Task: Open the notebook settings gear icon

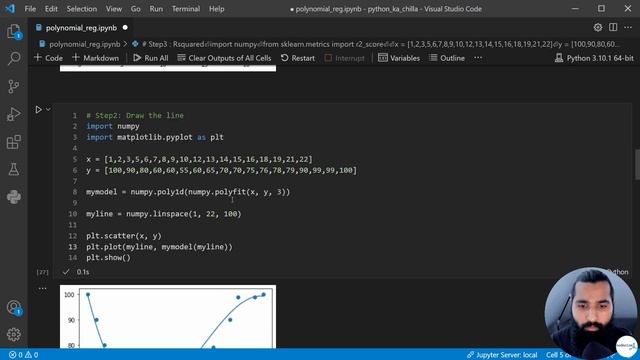Action: click(x=598, y=27)
